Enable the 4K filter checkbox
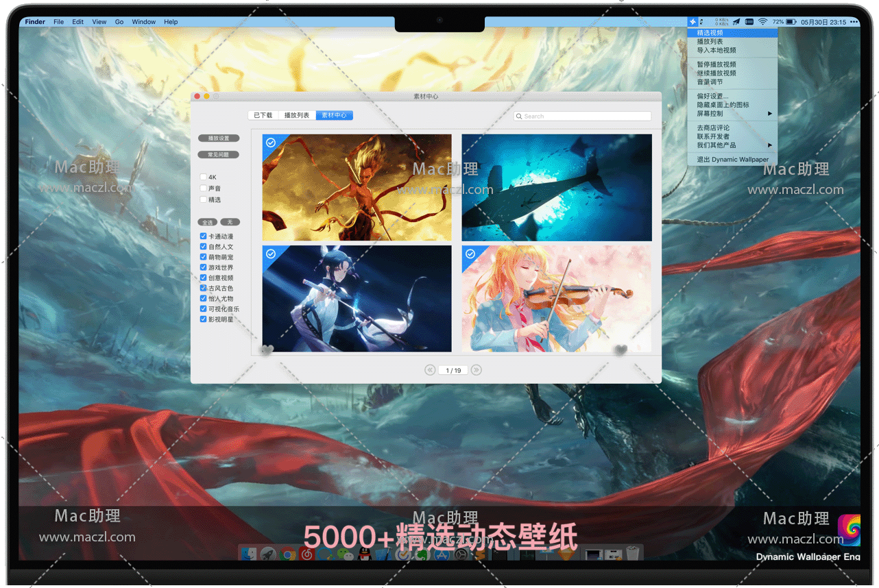The height and width of the screenshot is (588, 879). (204, 177)
